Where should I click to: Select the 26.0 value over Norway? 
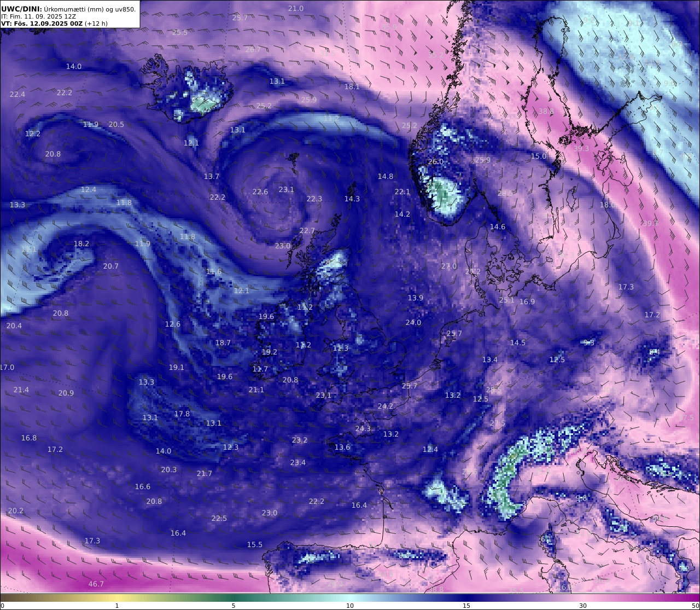point(436,161)
